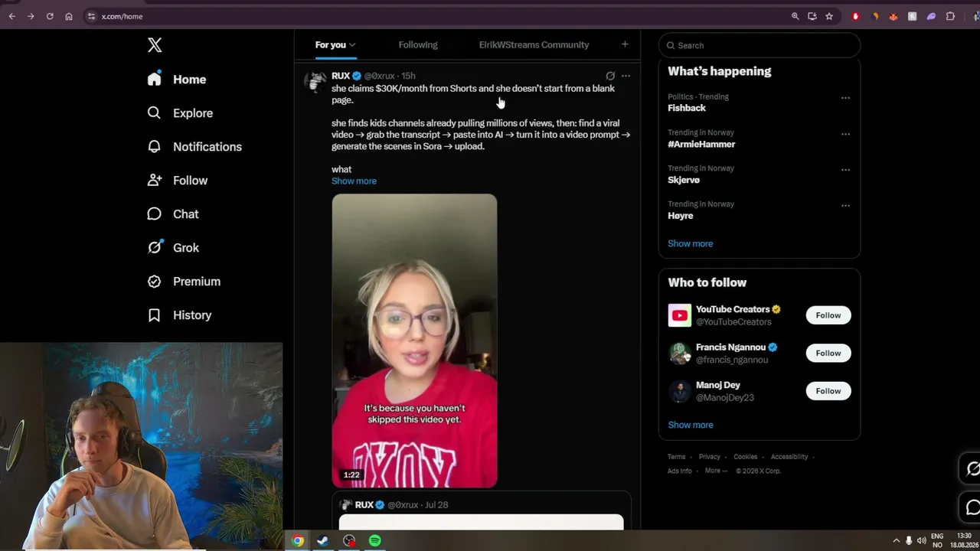
Task: Open the Premium badge icon
Action: pos(155,281)
